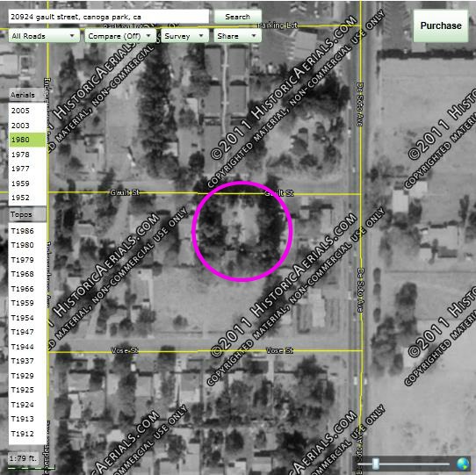The image size is (476, 475).
Task: Select the T1912 topo map
Action: point(27,434)
